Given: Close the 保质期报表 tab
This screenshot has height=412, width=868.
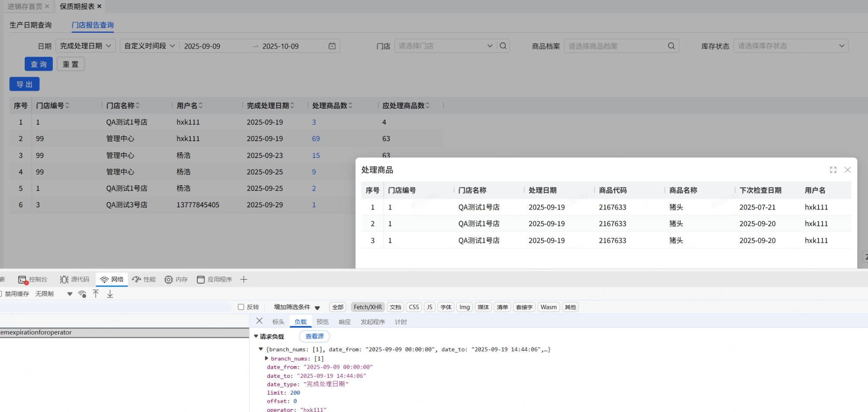Looking at the screenshot, I should [99, 6].
